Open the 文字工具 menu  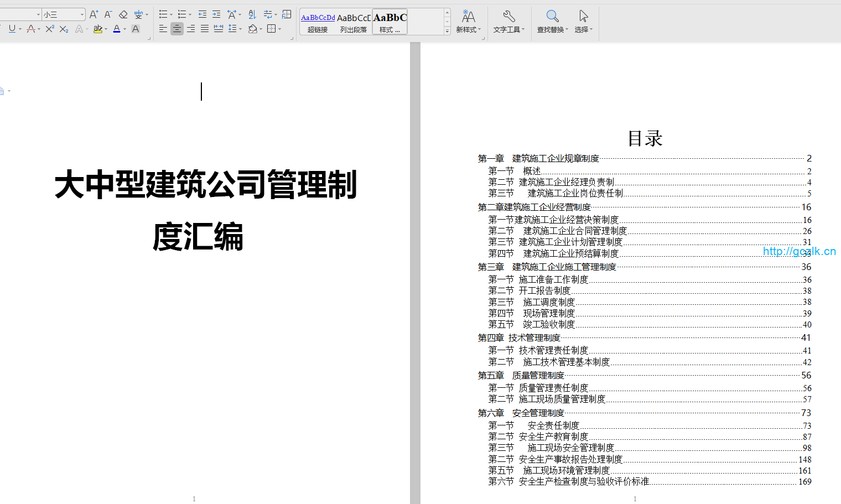(x=508, y=22)
